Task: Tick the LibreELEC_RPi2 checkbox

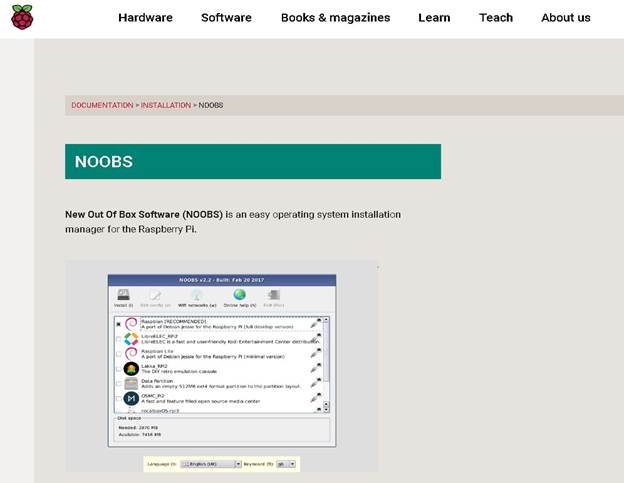Action: [119, 339]
